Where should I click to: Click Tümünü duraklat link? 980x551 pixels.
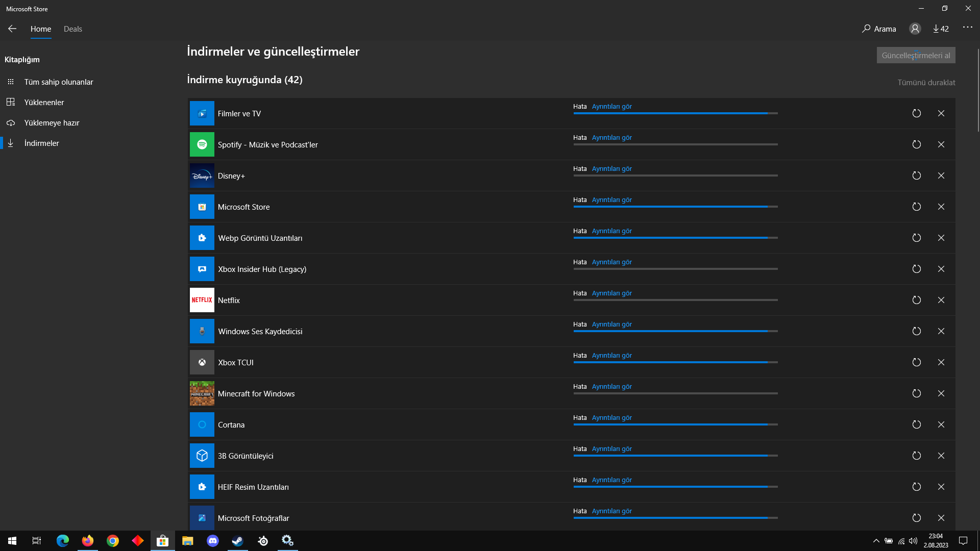(x=926, y=83)
